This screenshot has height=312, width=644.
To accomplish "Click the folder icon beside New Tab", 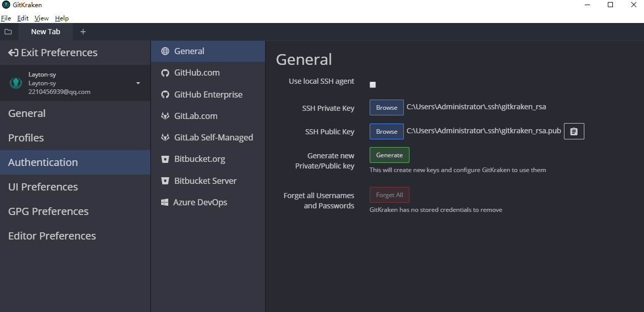I will 8,32.
